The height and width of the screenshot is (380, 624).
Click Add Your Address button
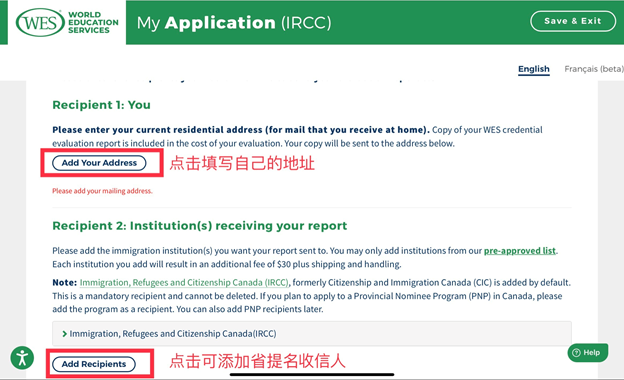(x=99, y=163)
